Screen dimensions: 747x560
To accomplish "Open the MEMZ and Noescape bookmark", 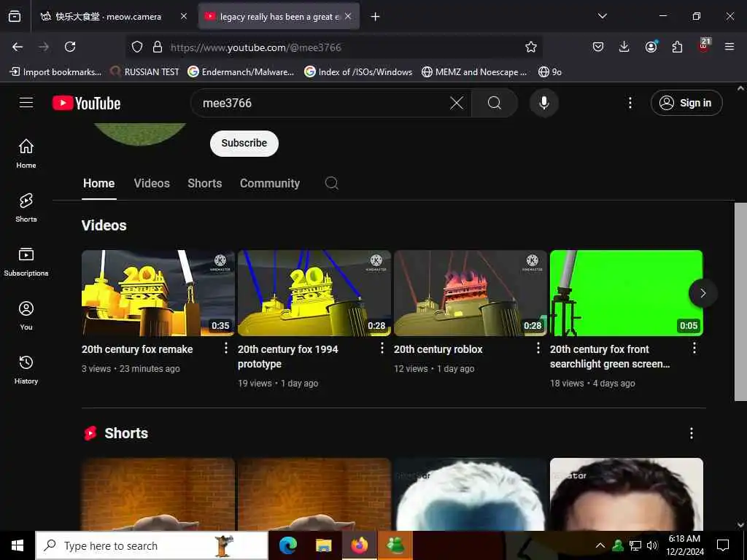I will 474,72.
